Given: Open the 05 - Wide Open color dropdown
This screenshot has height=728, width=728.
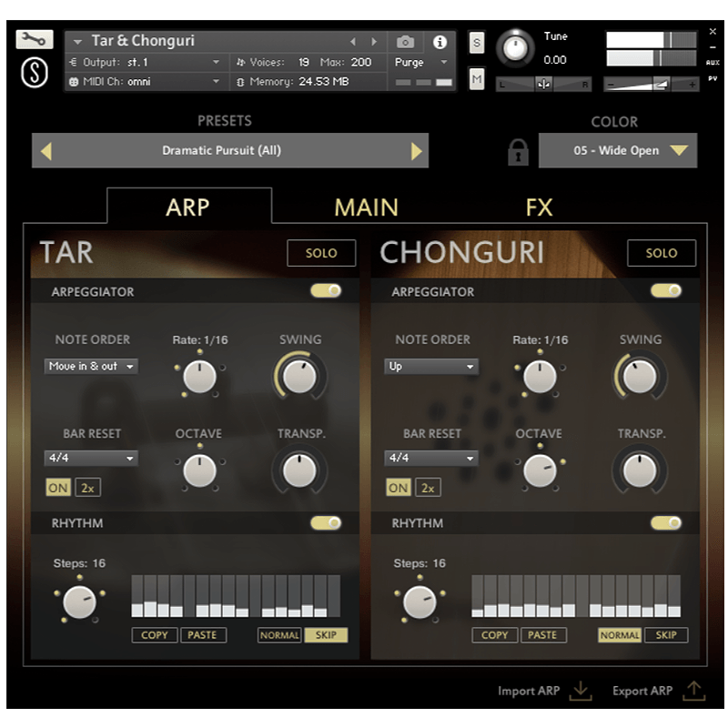Looking at the screenshot, I should click(x=618, y=150).
